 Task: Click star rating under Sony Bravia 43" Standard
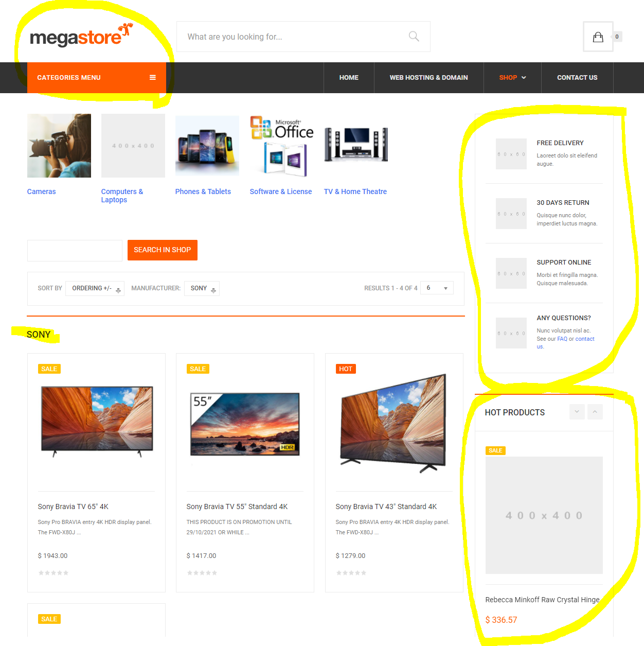(x=351, y=573)
